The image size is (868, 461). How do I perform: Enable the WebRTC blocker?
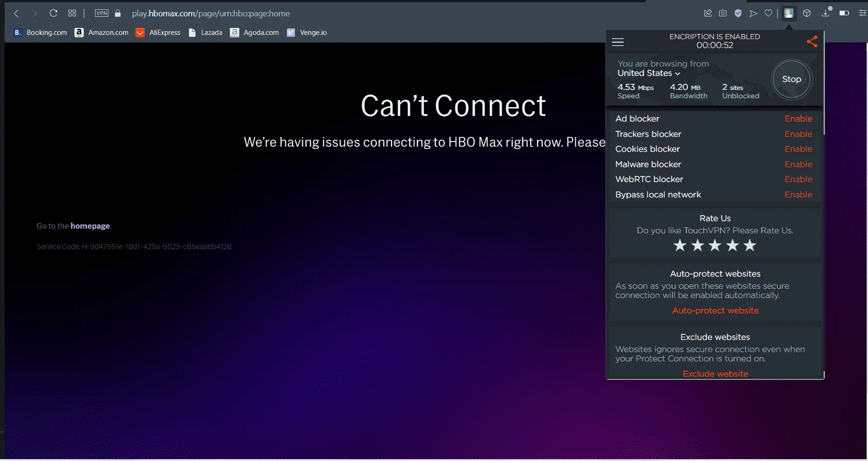(798, 179)
